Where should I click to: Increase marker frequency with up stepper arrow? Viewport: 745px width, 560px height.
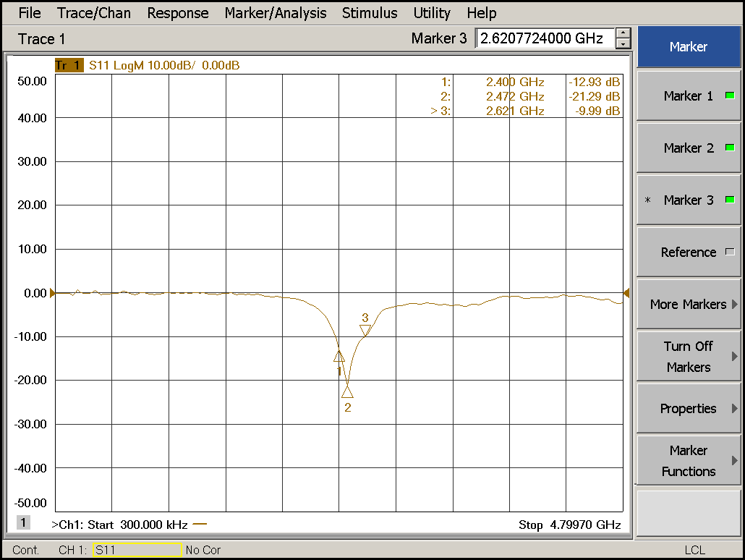623,33
